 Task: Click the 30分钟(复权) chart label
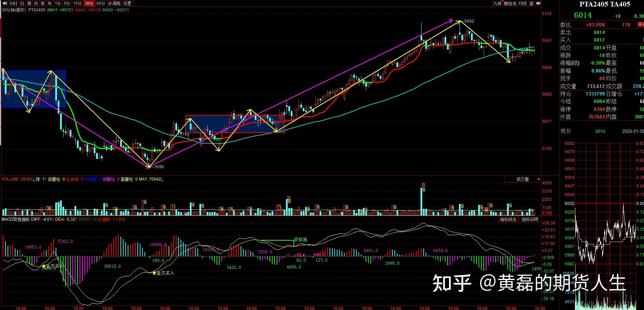pyautogui.click(x=14, y=10)
